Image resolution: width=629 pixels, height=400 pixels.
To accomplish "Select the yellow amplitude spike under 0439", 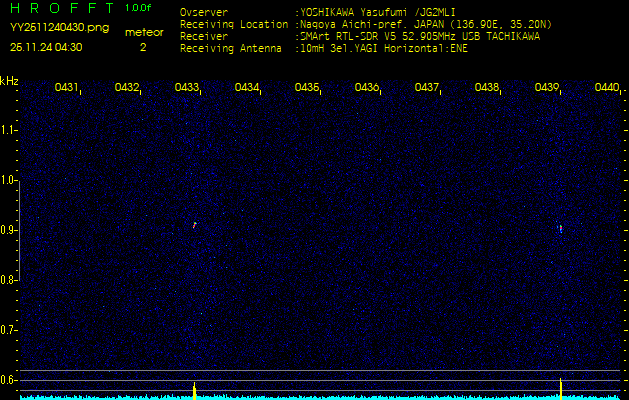I will point(561,386).
